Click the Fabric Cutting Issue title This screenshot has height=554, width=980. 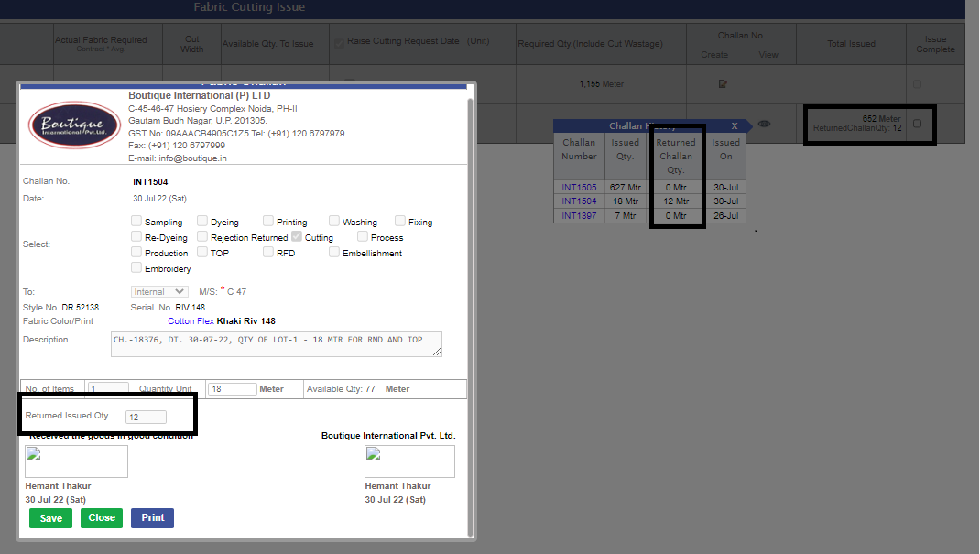tap(249, 7)
